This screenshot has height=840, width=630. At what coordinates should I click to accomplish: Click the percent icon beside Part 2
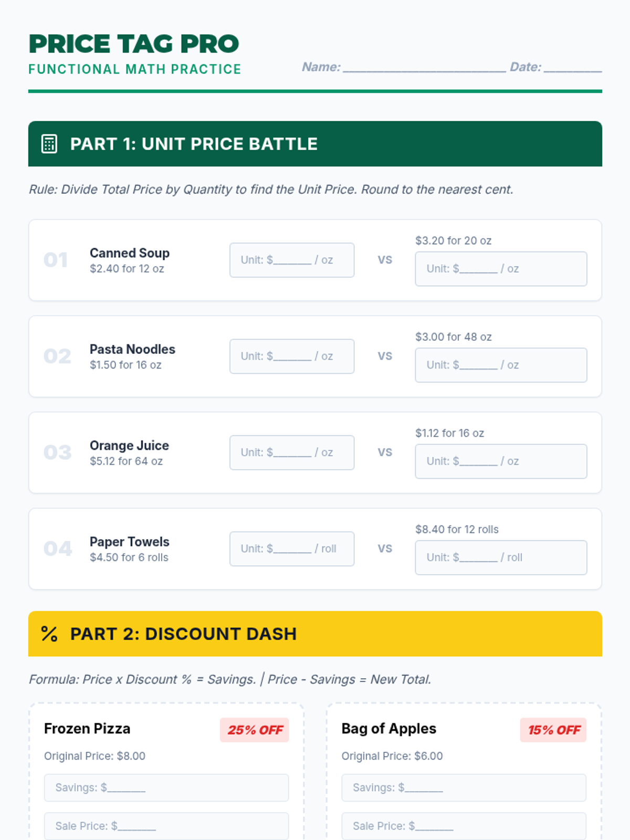coord(49,634)
